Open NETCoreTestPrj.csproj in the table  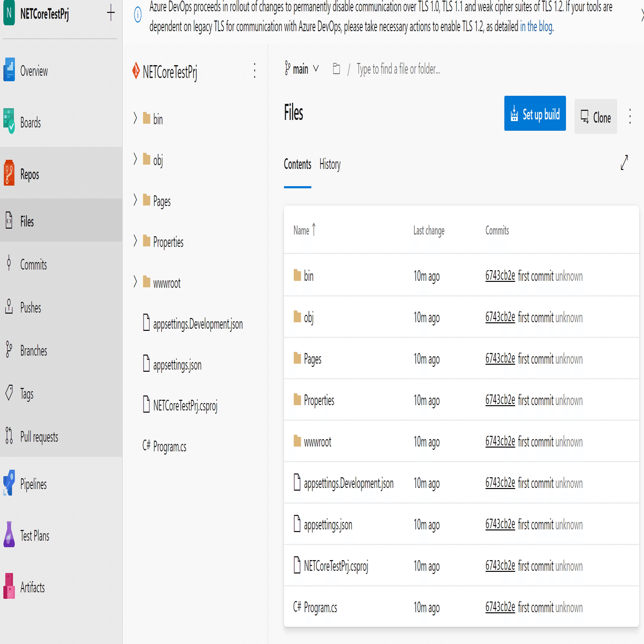point(336,567)
